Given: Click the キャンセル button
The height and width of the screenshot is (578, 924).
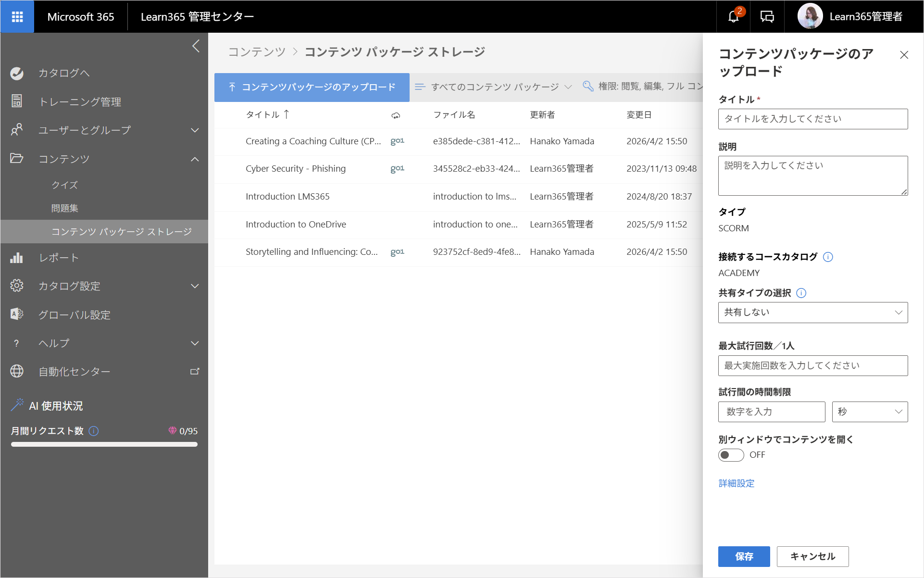Looking at the screenshot, I should 813,556.
